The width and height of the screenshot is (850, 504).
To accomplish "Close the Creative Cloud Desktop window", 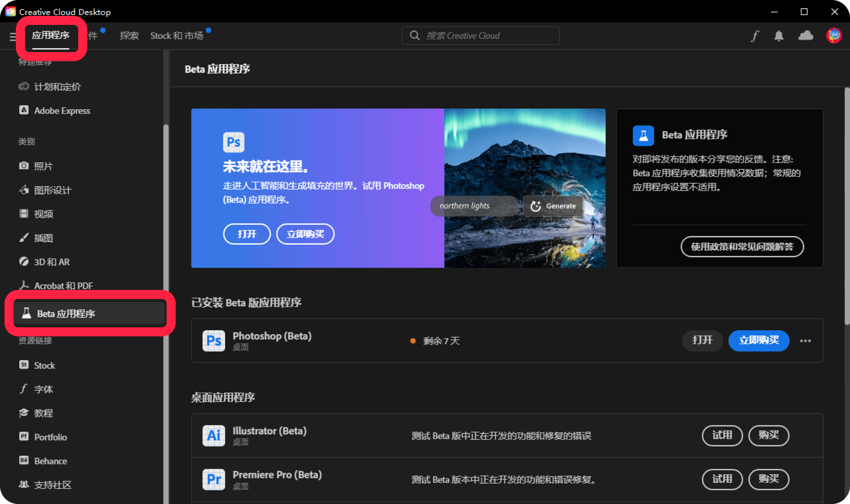I will (x=835, y=12).
